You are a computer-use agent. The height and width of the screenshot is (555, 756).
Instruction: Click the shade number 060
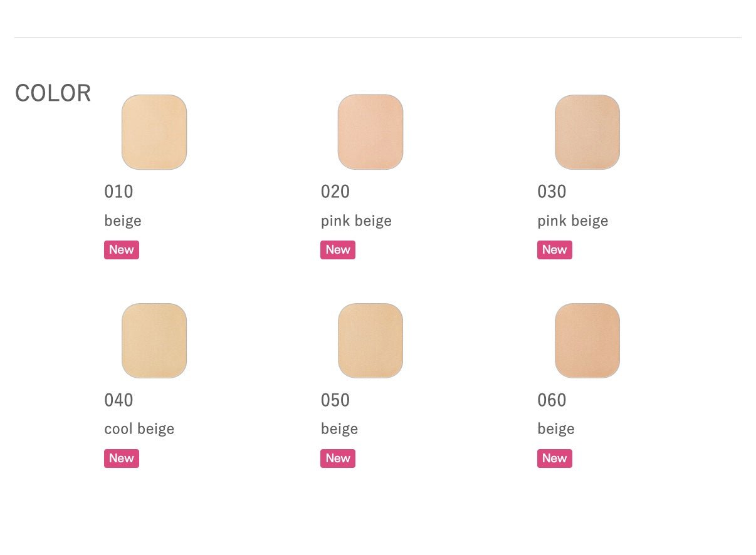coord(552,400)
